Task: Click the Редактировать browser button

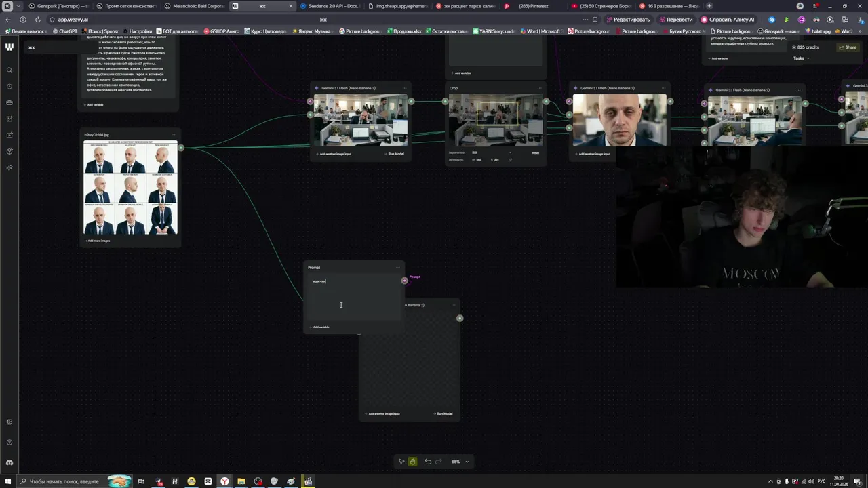Action: [x=628, y=20]
